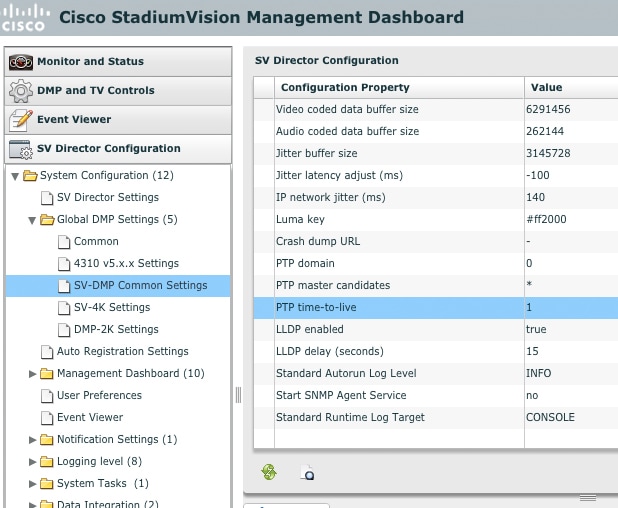Select the PTP master candidates row
The image size is (618, 508).
coord(436,286)
